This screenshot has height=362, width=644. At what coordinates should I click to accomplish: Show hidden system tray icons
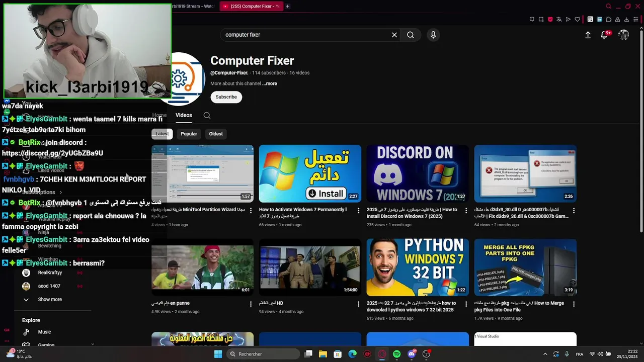[x=545, y=354]
